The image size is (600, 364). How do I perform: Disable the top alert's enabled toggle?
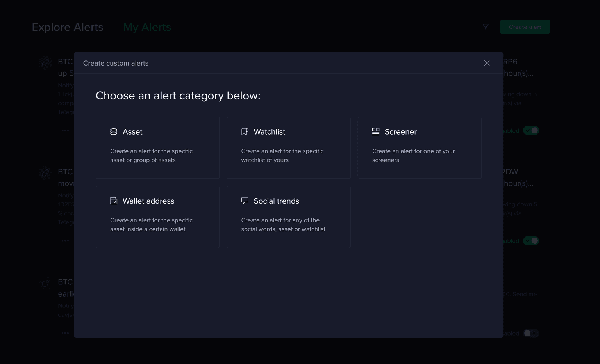(531, 131)
